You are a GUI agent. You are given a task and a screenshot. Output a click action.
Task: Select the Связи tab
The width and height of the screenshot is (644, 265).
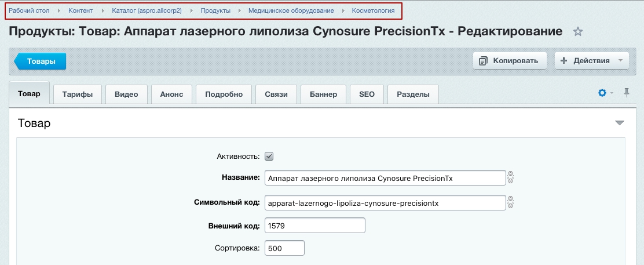[276, 95]
